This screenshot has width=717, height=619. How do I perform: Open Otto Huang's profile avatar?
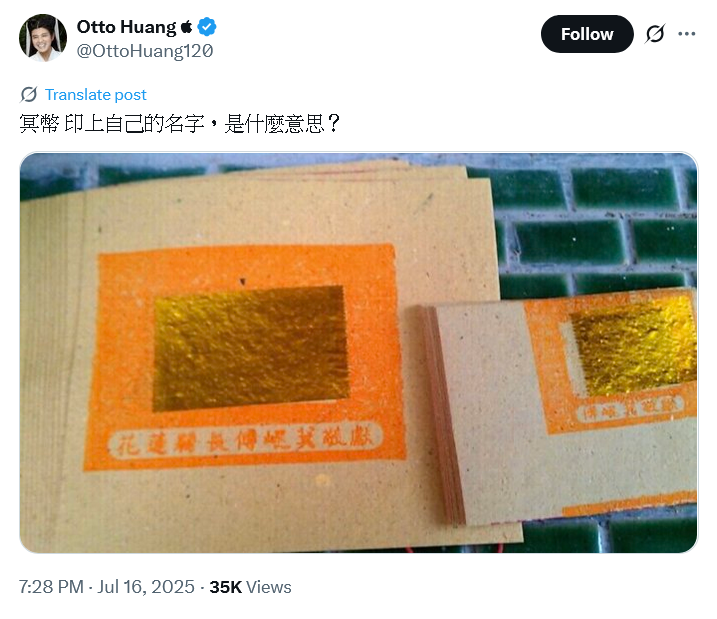tap(43, 38)
